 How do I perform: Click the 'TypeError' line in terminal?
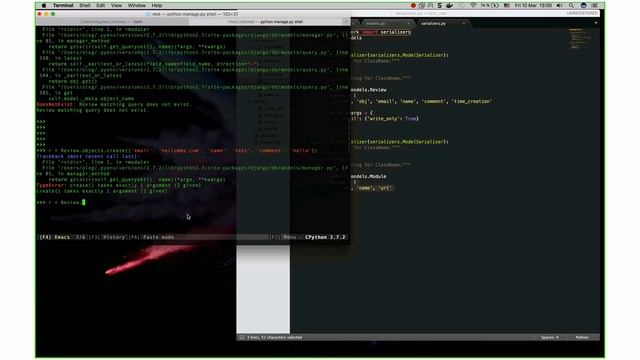click(119, 185)
